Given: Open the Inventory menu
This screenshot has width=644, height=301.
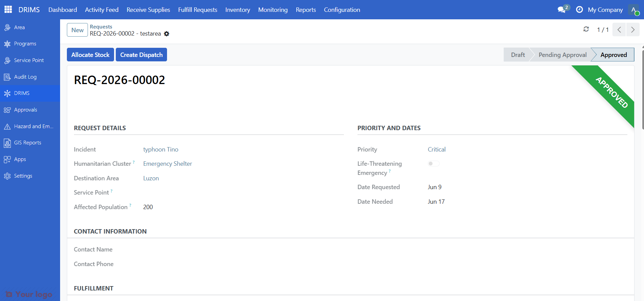Looking at the screenshot, I should (x=238, y=9).
